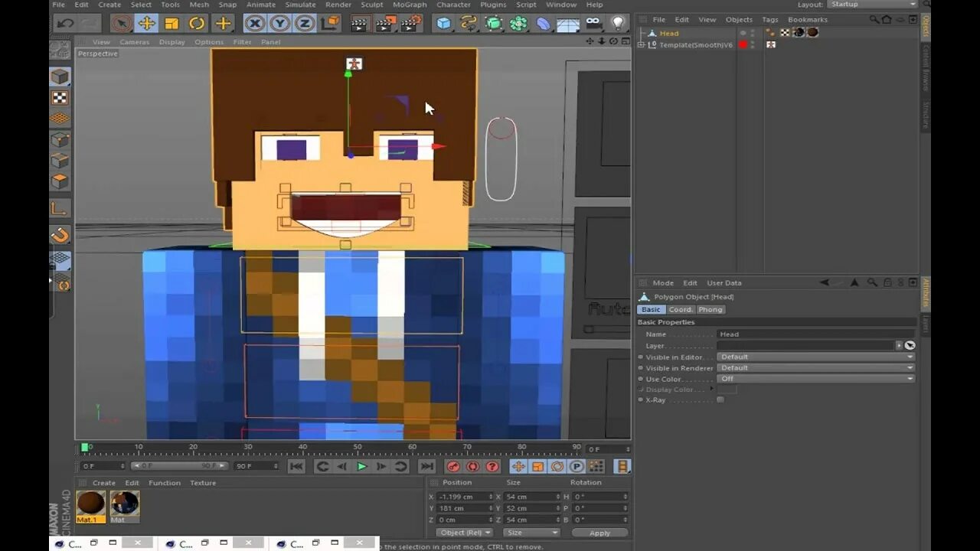Click the Array modeling object icon
Viewport: 980px width, 551px height.
click(518, 24)
